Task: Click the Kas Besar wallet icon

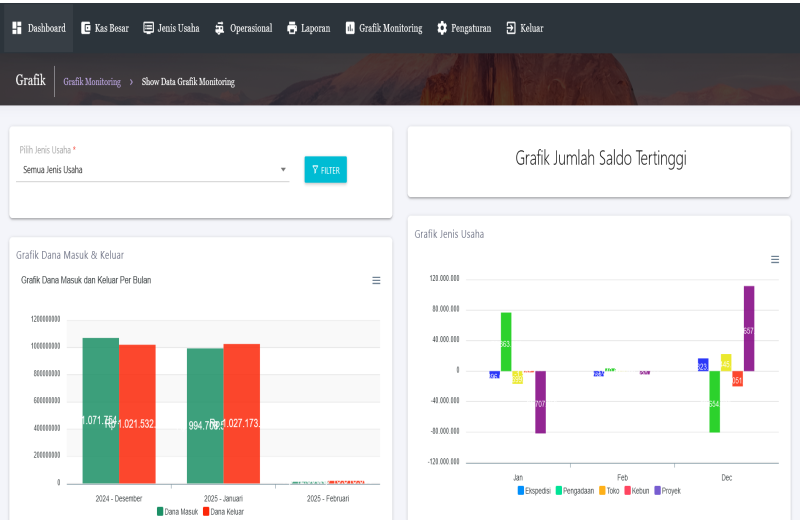Action: 85,28
